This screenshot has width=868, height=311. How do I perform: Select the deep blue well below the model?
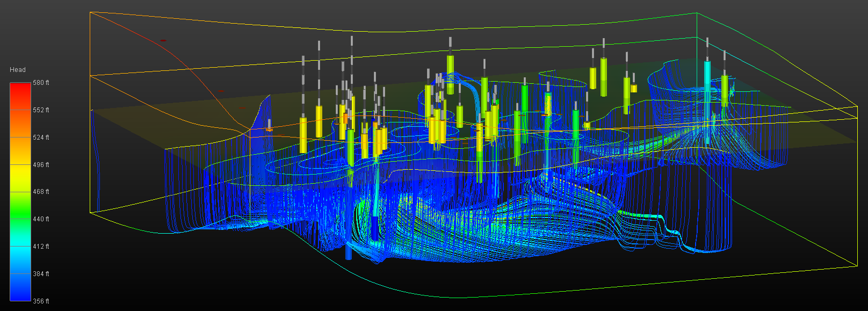349,251
